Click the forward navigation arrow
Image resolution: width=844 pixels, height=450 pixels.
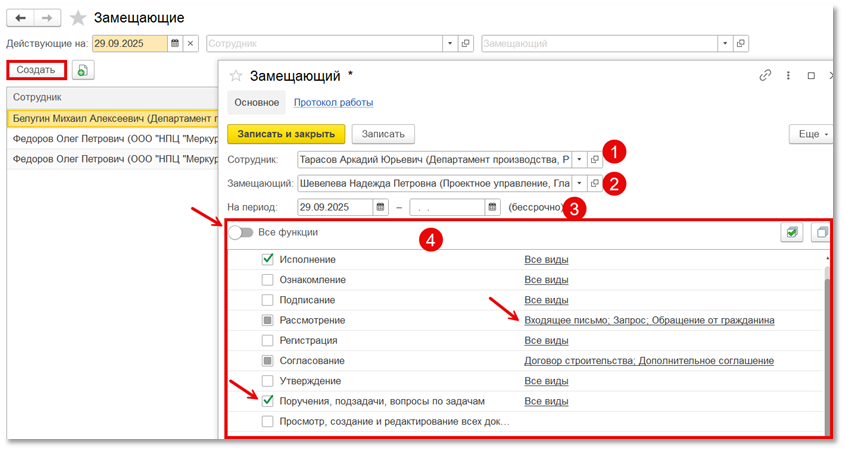pos(46,19)
